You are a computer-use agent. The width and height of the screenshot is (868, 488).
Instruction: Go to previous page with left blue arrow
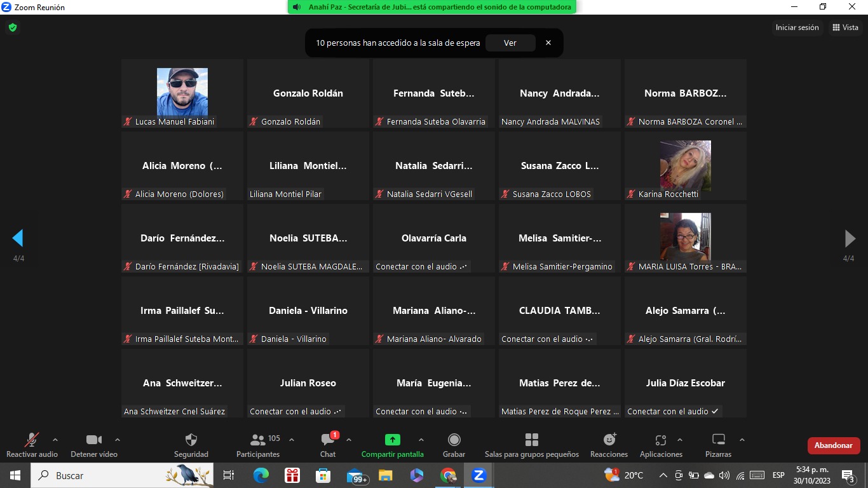tap(18, 238)
